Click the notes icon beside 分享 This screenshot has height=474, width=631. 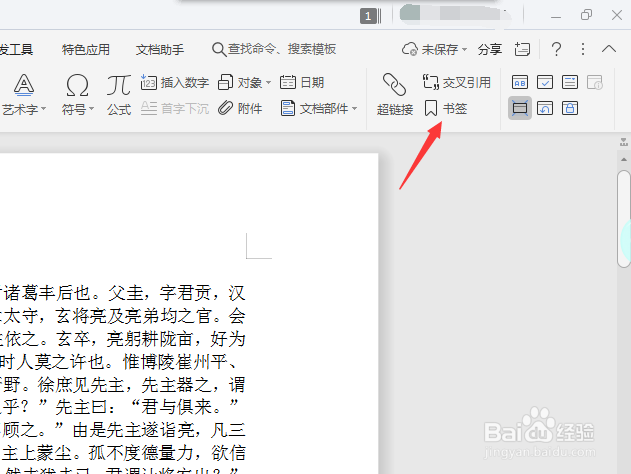[x=522, y=49]
